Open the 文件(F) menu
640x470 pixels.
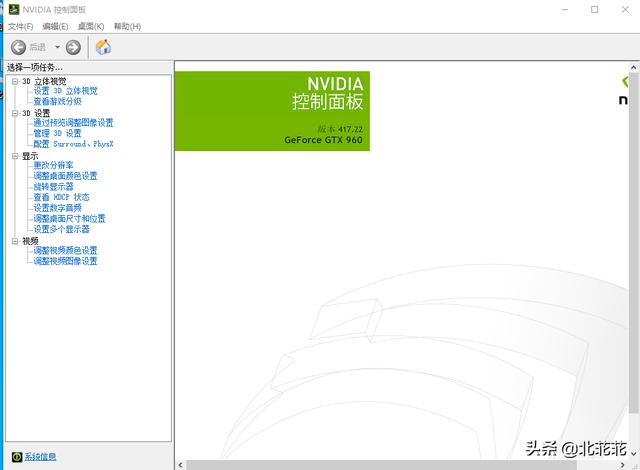coord(20,27)
